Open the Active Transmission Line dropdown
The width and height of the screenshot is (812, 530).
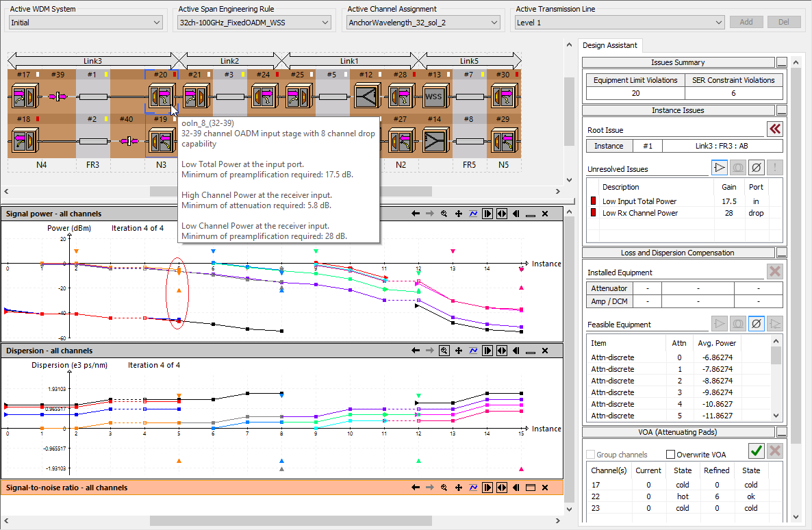[620, 23]
